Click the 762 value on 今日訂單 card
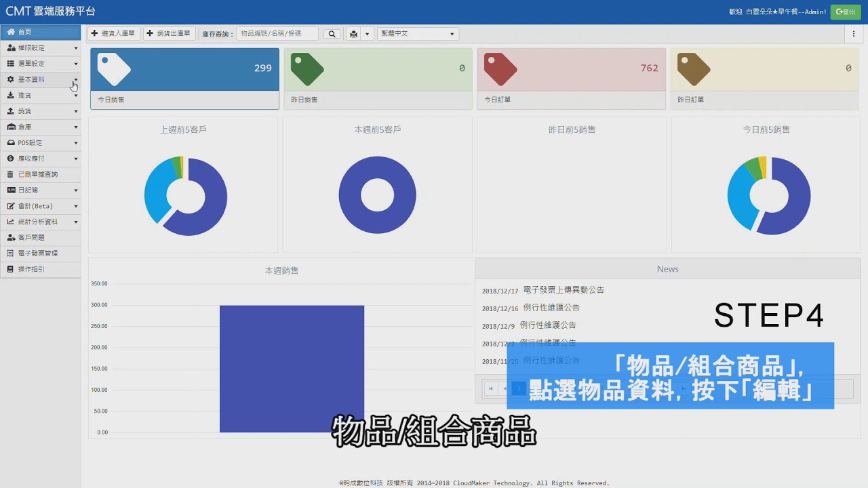Viewport: 868px width, 488px height. pyautogui.click(x=650, y=68)
